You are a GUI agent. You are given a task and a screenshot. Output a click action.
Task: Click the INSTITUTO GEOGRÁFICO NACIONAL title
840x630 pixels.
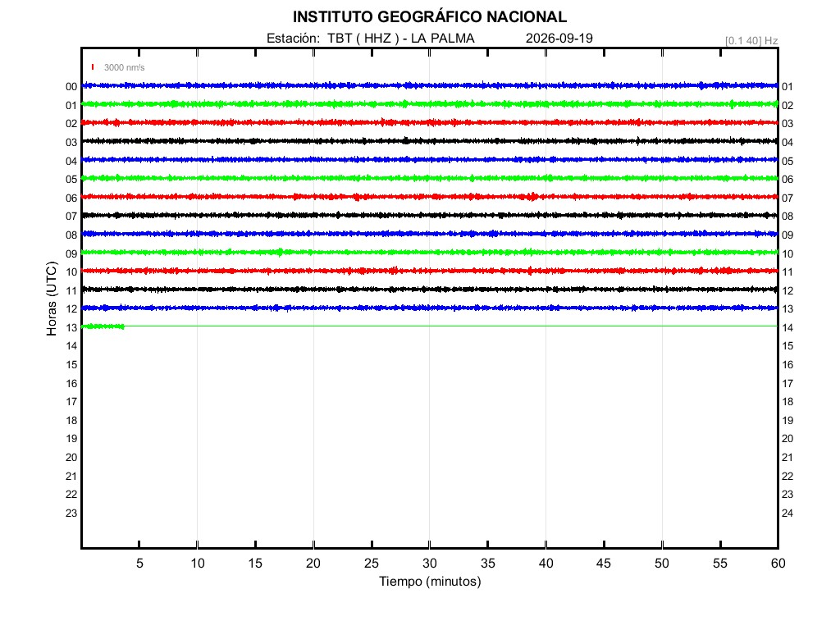[x=430, y=17]
